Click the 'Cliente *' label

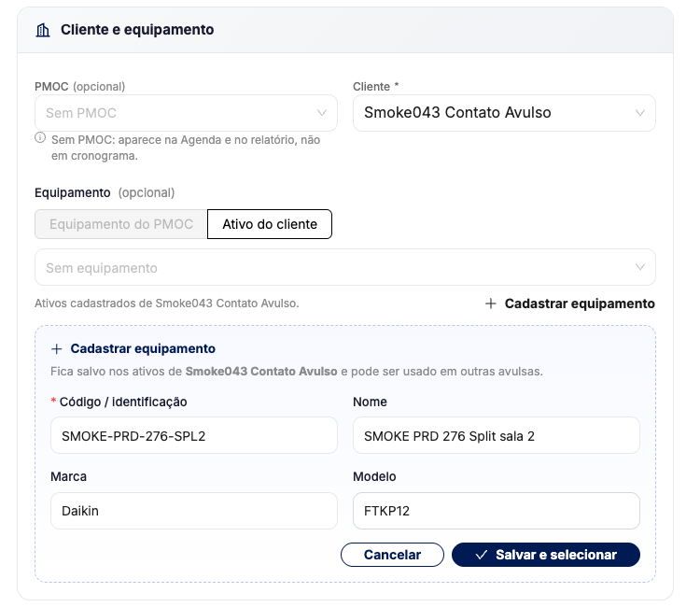point(376,87)
